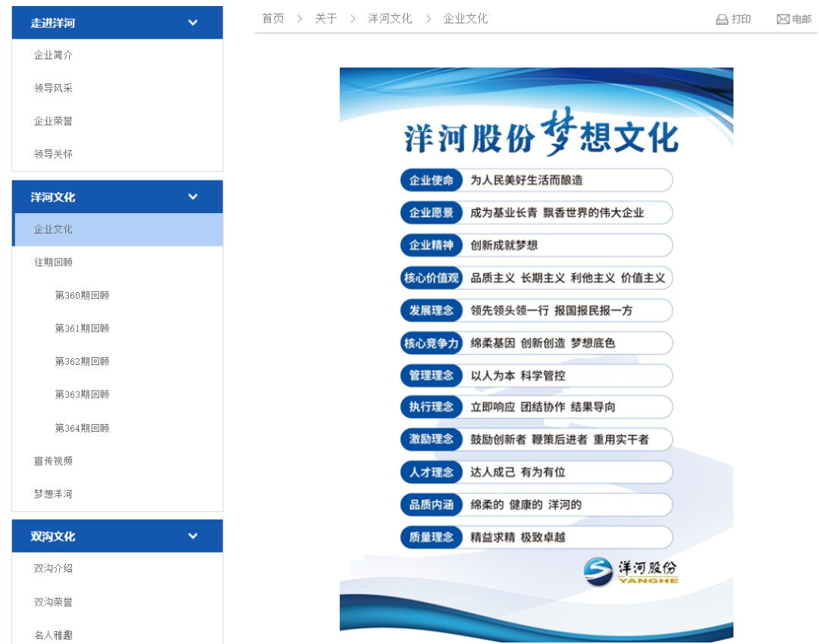The image size is (819, 644).
Task: Click the 执行理念 label on the poster
Action: pos(431,407)
